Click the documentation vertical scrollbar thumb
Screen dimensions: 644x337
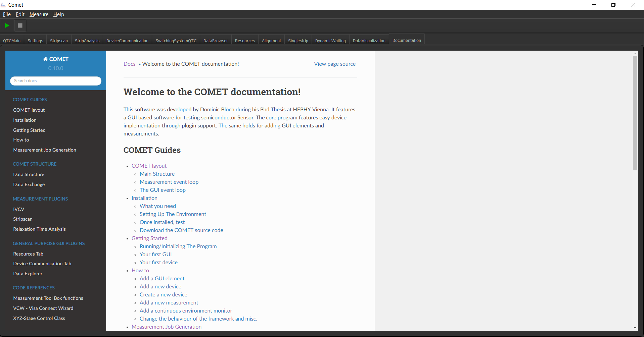point(635,113)
